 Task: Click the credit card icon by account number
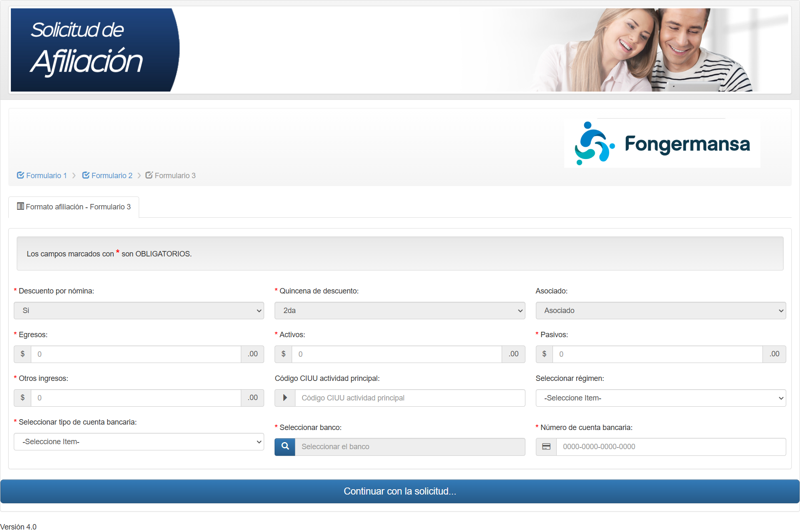(x=546, y=446)
